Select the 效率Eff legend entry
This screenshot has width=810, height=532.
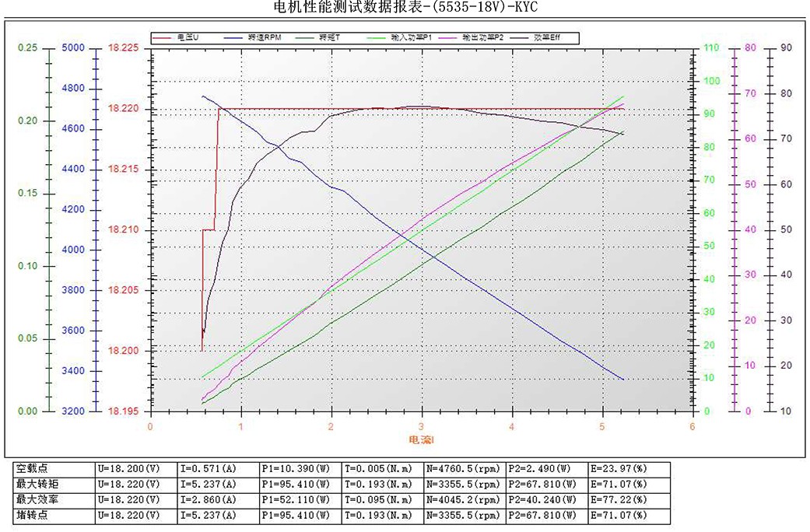[549, 37]
